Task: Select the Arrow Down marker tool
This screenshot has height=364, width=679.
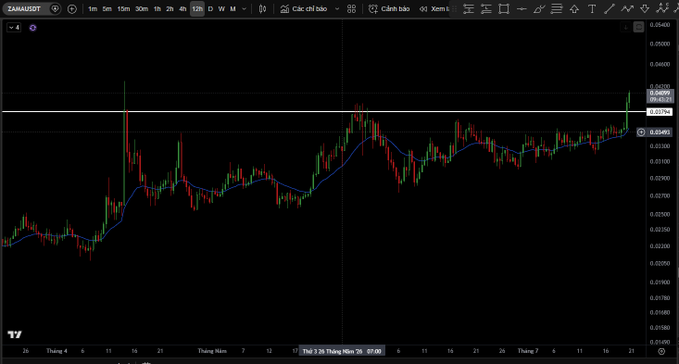Action: pyautogui.click(x=645, y=9)
